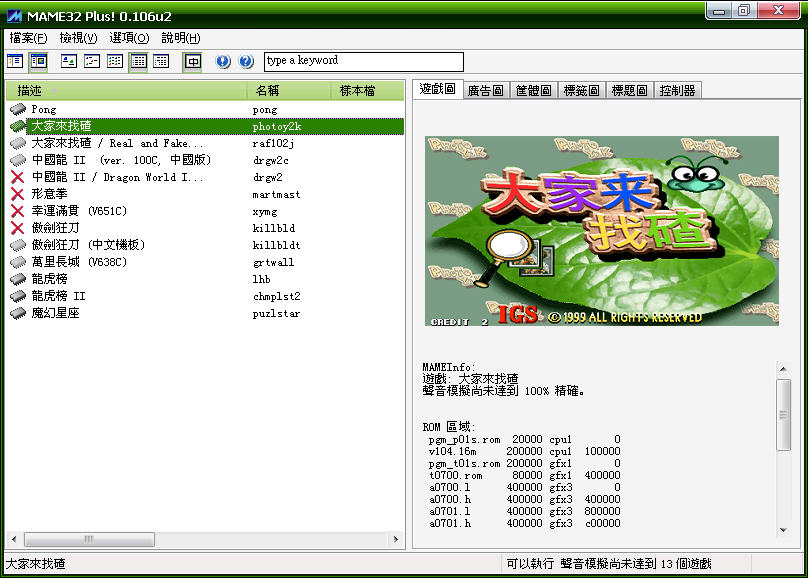Select the 形意拳 game entry
The image size is (808, 578).
click(x=49, y=194)
